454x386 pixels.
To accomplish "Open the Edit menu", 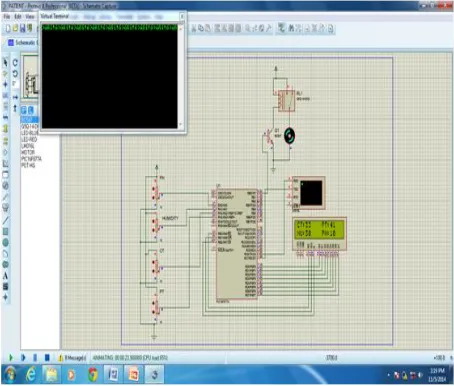I will 18,16.
